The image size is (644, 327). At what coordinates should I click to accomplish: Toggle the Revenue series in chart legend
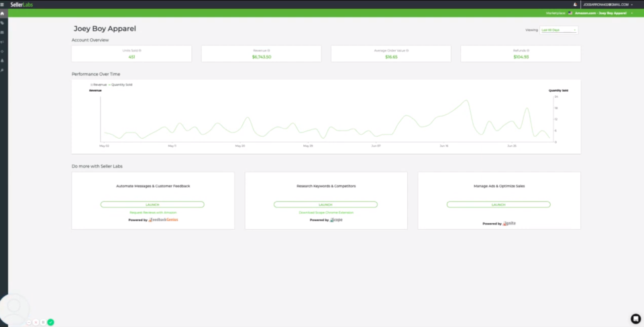coord(99,84)
